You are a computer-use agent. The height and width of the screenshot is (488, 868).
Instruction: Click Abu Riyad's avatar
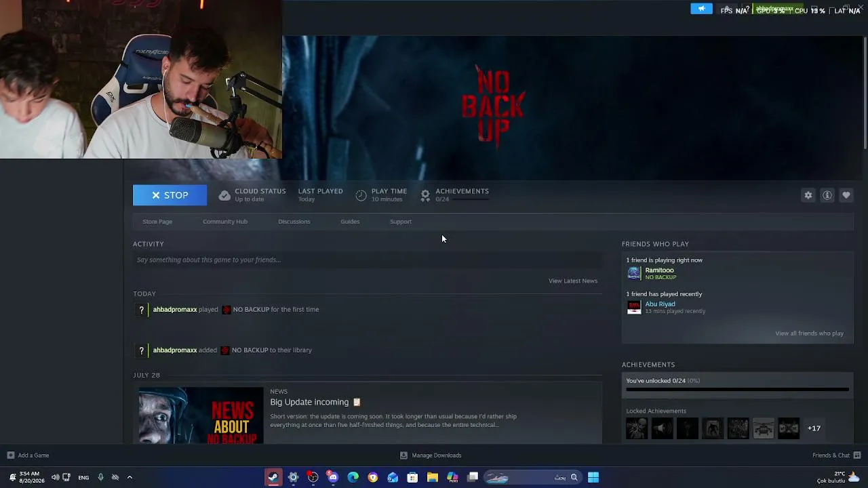(x=634, y=307)
